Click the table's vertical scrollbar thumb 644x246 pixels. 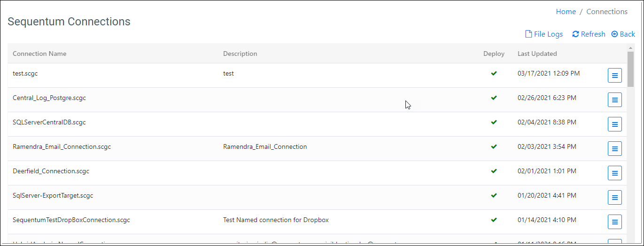tap(630, 69)
